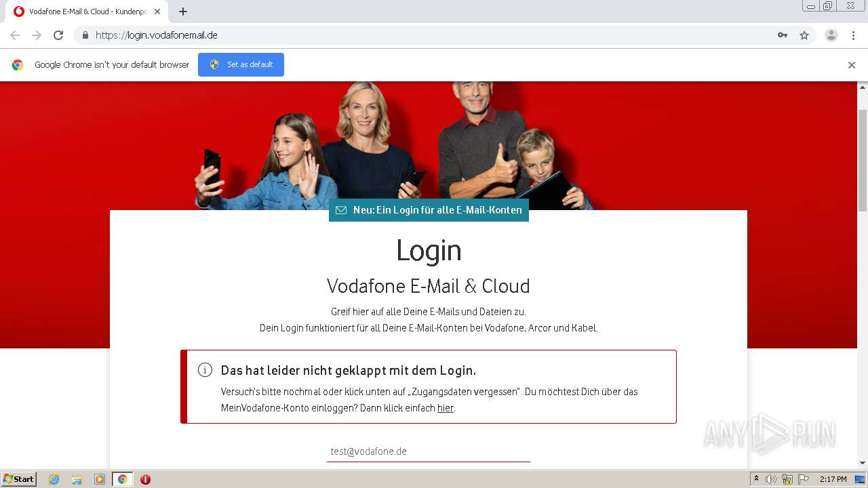868x488 pixels.
Task: Open media player taskbar icon
Action: tap(99, 479)
